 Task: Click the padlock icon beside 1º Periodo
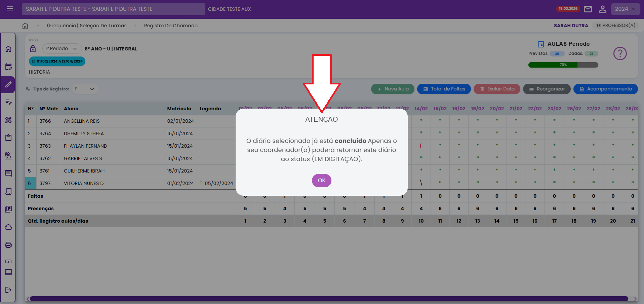(x=33, y=49)
